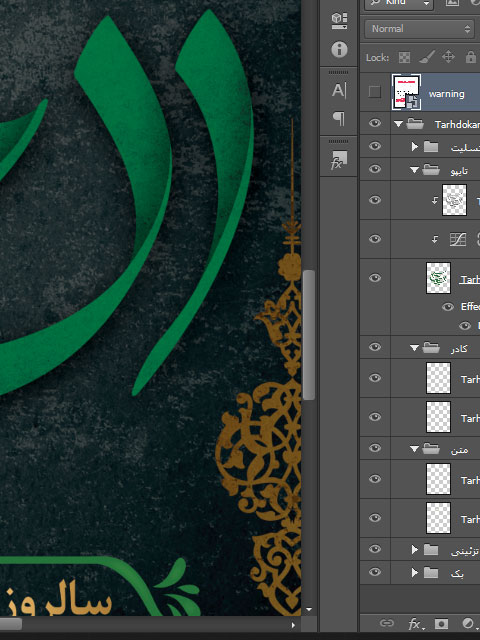Click the pixel layer filter icon beside Kind
The width and height of the screenshot is (480, 640).
pos(452,3)
